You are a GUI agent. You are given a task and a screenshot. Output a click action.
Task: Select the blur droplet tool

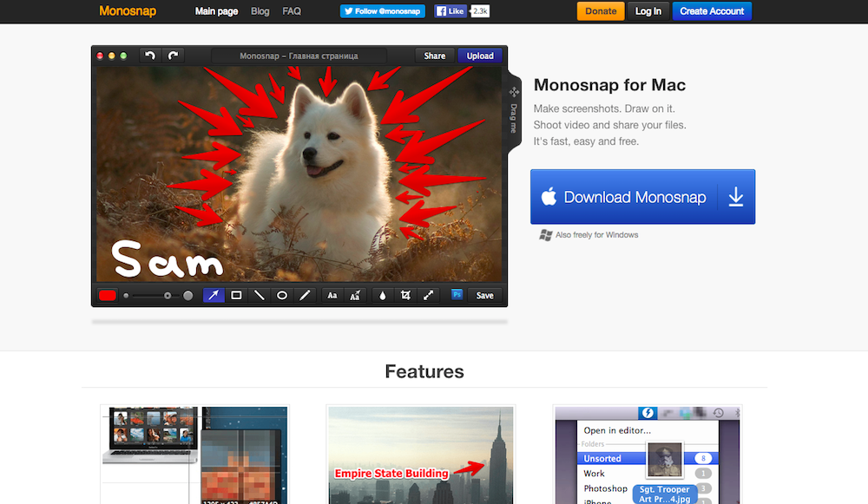click(x=382, y=295)
